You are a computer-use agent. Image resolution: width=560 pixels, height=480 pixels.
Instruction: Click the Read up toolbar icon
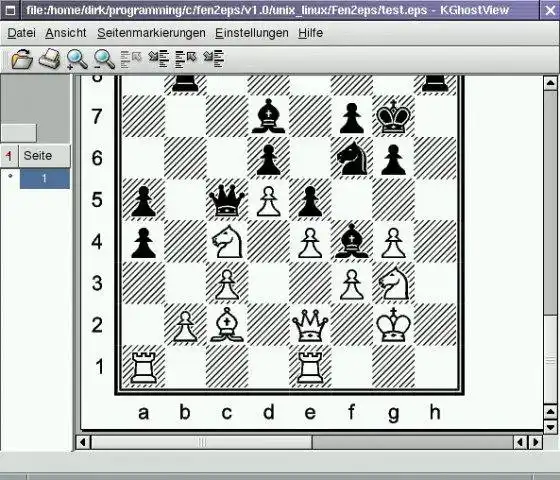pos(186,59)
